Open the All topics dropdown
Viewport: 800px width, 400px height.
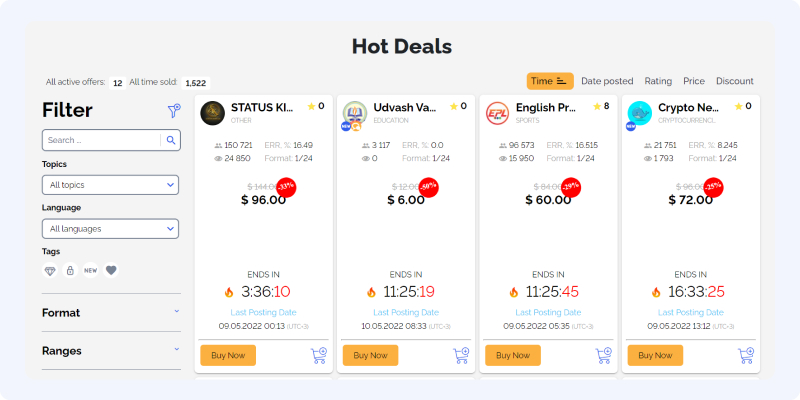pos(110,185)
